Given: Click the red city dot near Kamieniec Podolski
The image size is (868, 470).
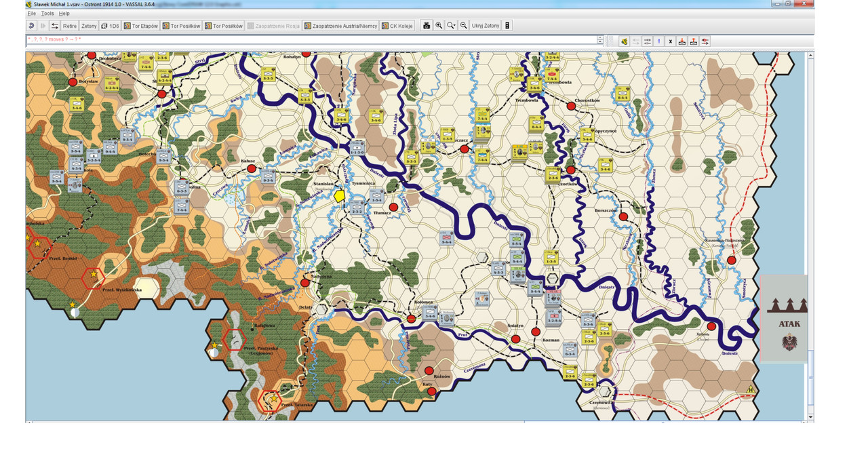Looking at the screenshot, I should point(732,260).
